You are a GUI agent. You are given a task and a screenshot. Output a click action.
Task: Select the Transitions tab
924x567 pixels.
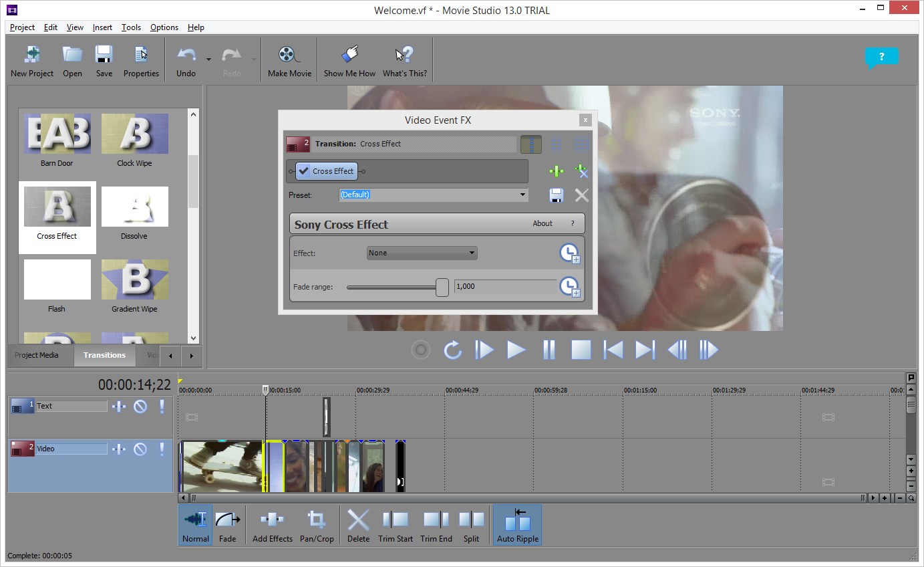point(104,355)
